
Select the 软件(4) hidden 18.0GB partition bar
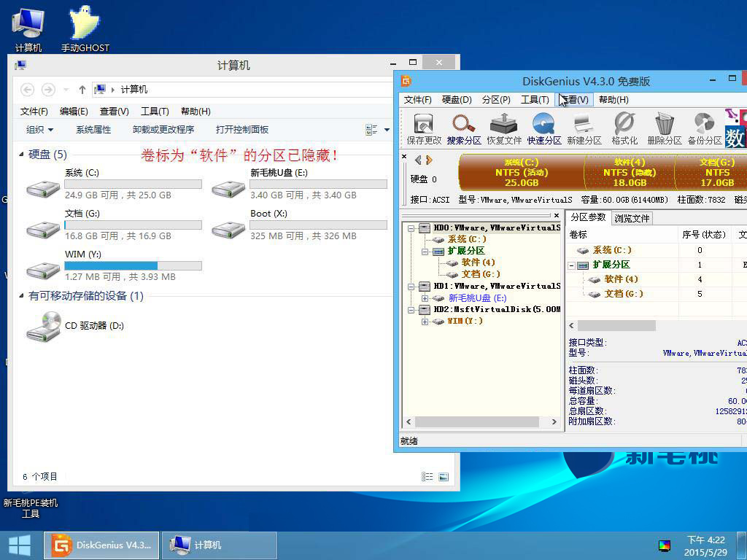630,172
